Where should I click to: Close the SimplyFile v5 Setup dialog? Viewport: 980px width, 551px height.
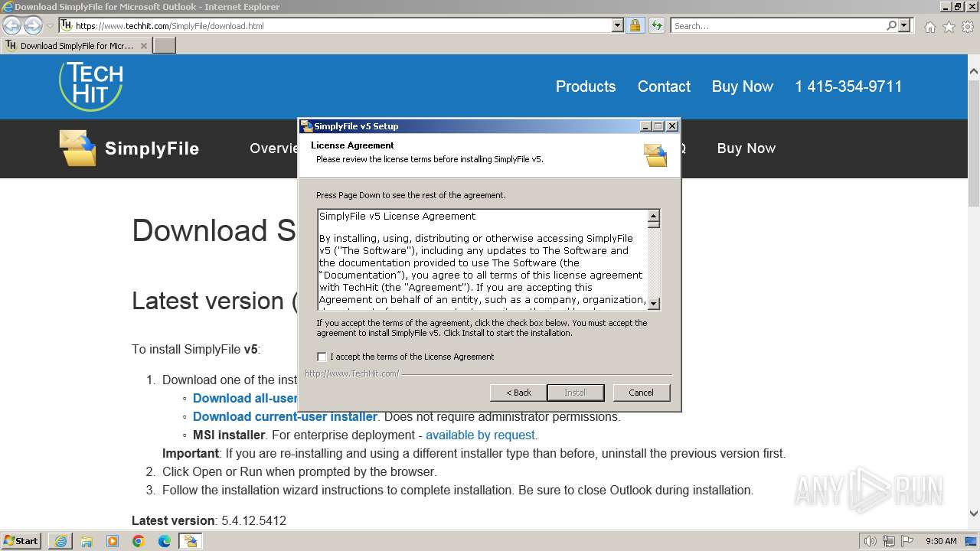click(671, 126)
